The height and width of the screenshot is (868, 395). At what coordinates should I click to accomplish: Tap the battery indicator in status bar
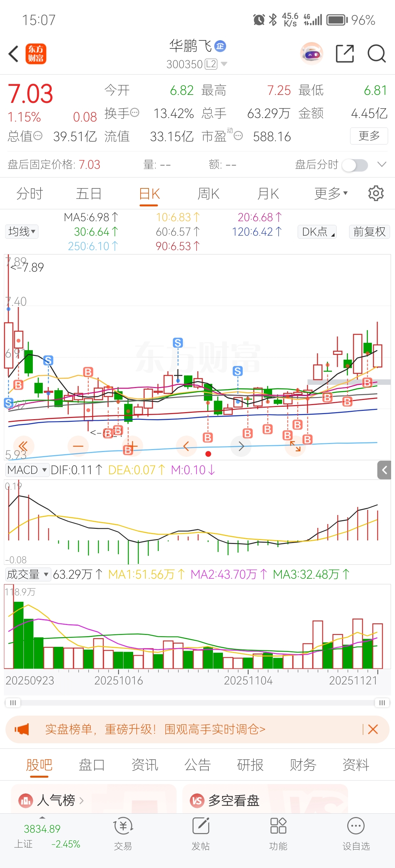(337, 20)
